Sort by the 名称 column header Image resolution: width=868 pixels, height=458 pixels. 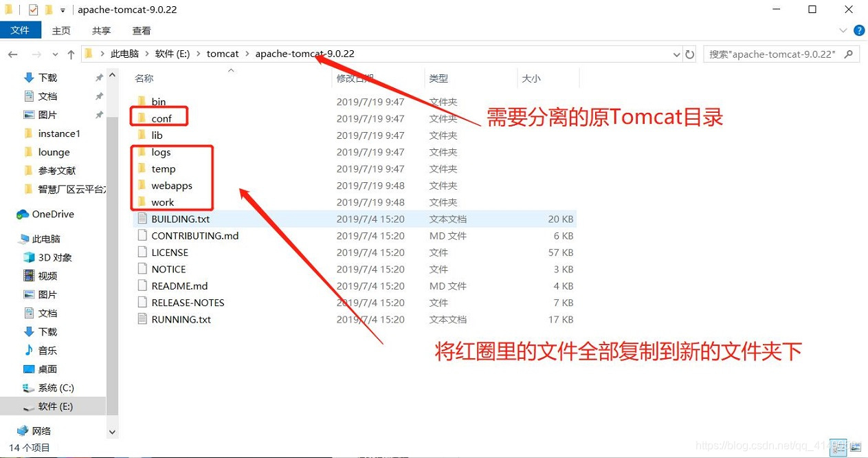(x=144, y=78)
